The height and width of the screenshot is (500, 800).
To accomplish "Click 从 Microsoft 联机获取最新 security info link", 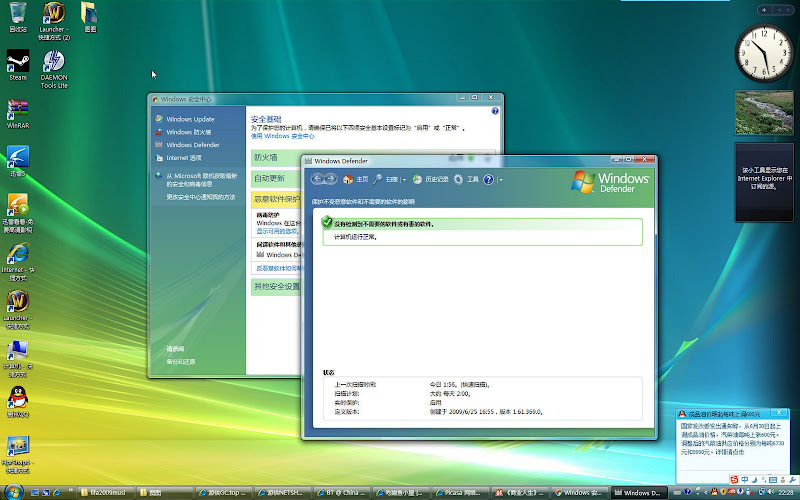I will point(202,180).
